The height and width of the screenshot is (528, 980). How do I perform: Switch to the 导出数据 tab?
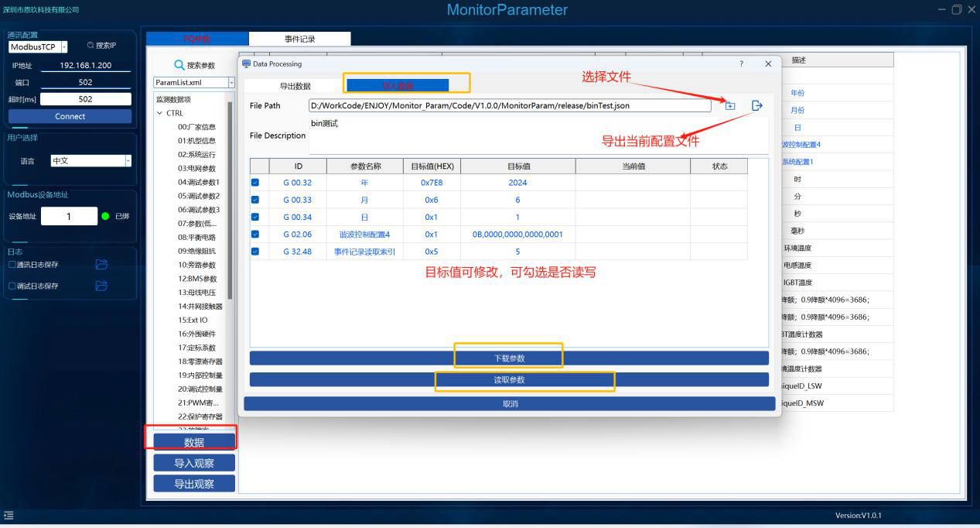point(295,86)
